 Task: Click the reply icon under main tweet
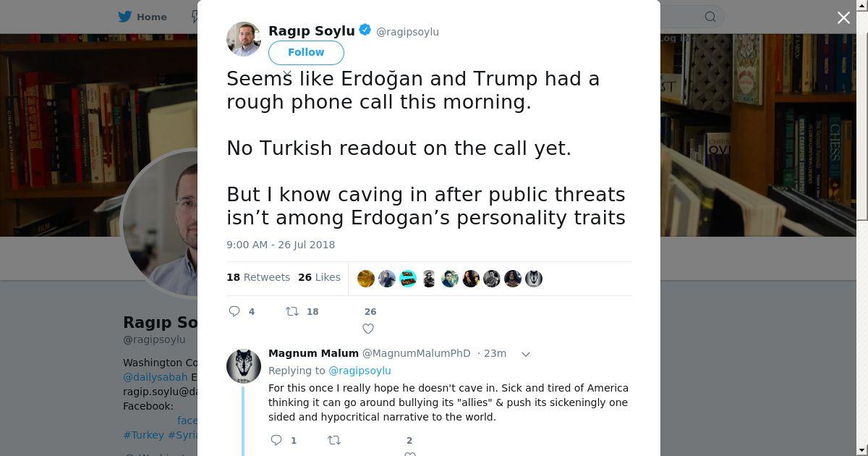click(x=234, y=311)
